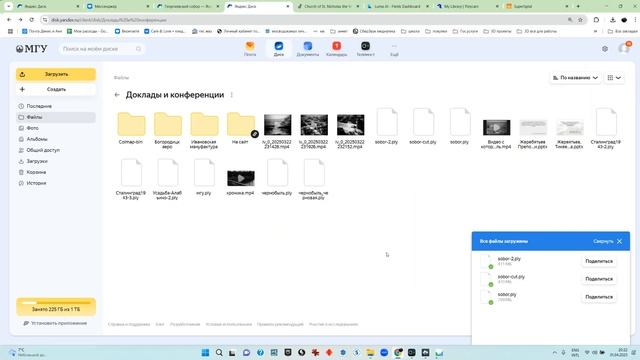640x360 pixels.
Task: Open user profile avatar
Action: coord(624,48)
